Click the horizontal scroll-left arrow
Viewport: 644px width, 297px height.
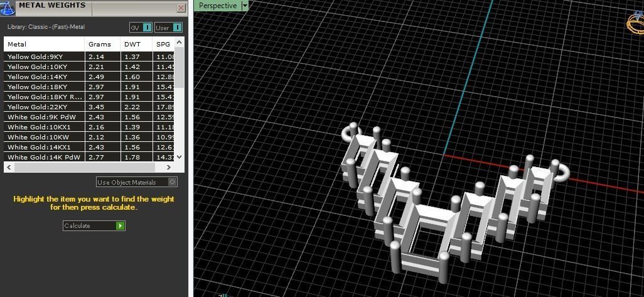tap(9, 167)
